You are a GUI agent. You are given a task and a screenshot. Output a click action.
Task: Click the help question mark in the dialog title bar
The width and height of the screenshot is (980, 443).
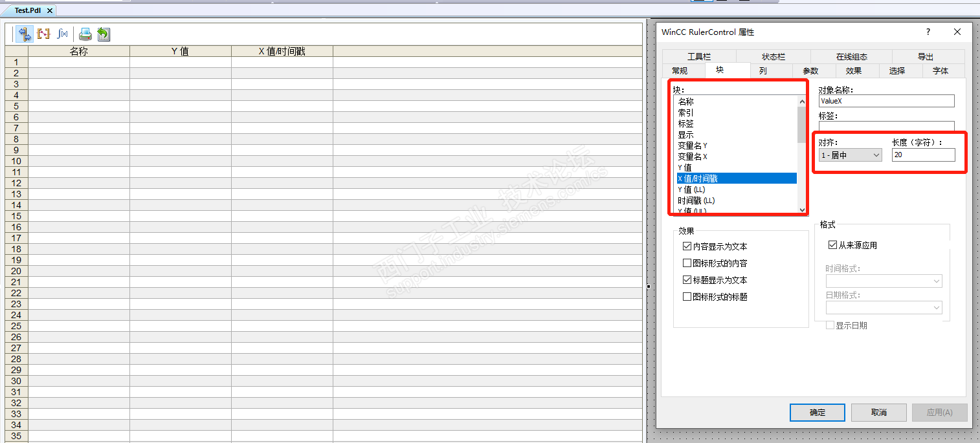(x=928, y=32)
